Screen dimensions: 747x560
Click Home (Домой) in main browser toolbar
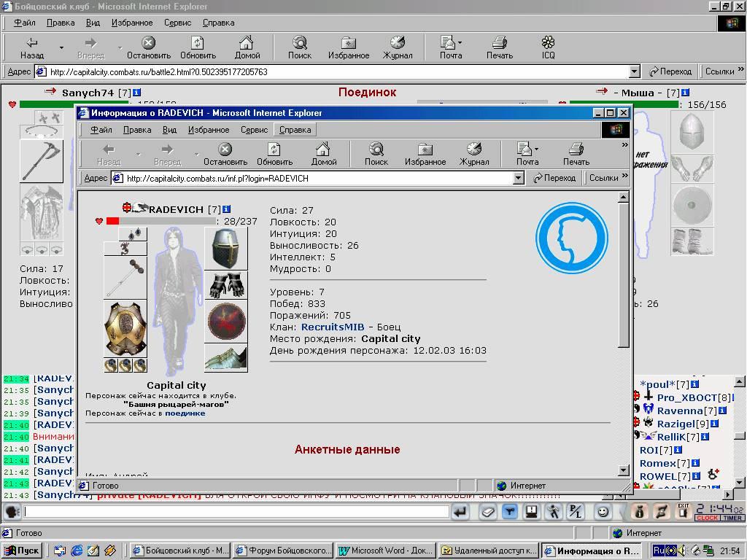point(247,47)
